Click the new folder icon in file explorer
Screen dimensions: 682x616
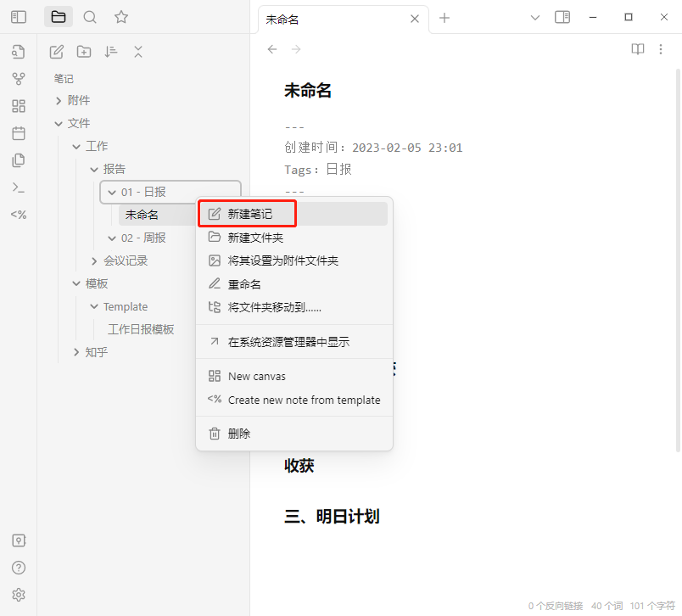84,52
